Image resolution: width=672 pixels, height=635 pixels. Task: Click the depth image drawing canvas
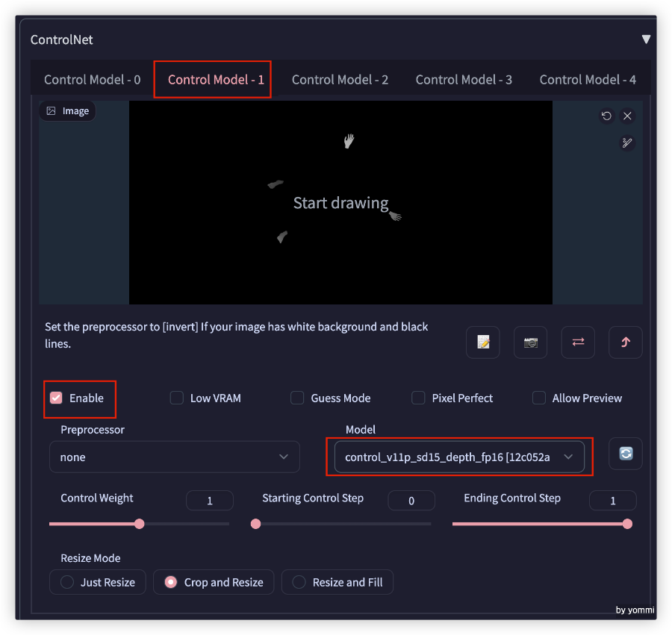click(340, 202)
